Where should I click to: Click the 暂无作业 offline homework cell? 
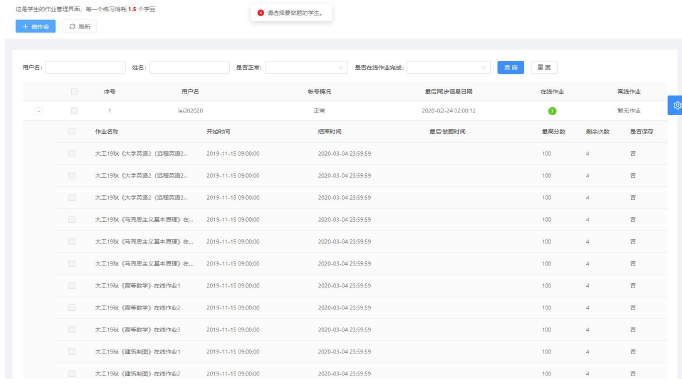629,111
